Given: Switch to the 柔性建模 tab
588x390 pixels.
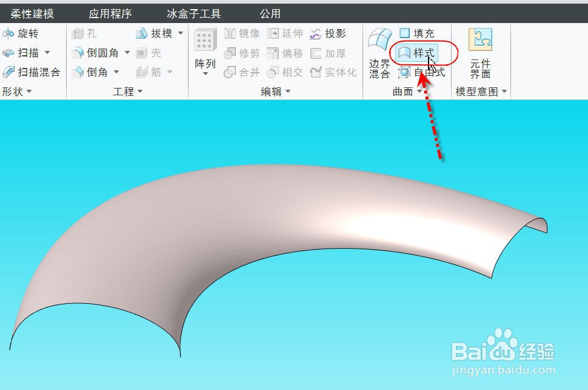Looking at the screenshot, I should pyautogui.click(x=32, y=14).
